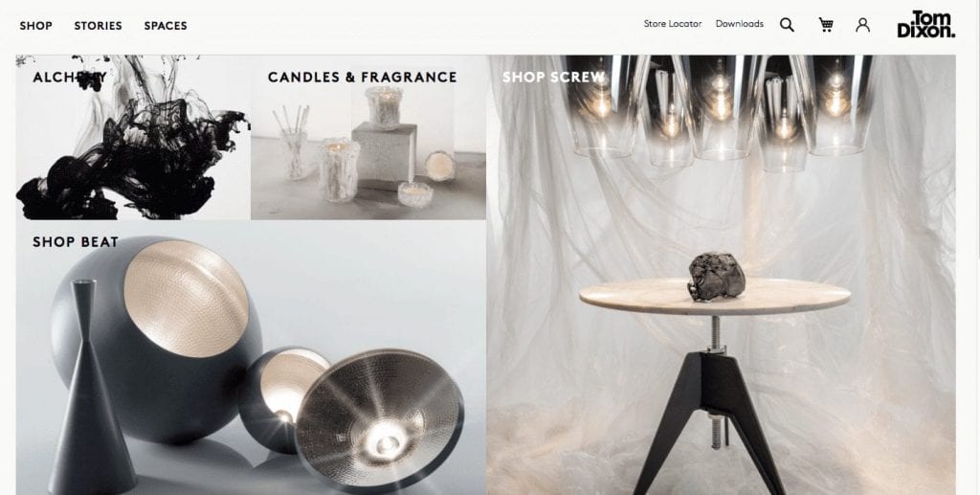Open the user account icon
The height and width of the screenshot is (495, 980).
click(862, 25)
